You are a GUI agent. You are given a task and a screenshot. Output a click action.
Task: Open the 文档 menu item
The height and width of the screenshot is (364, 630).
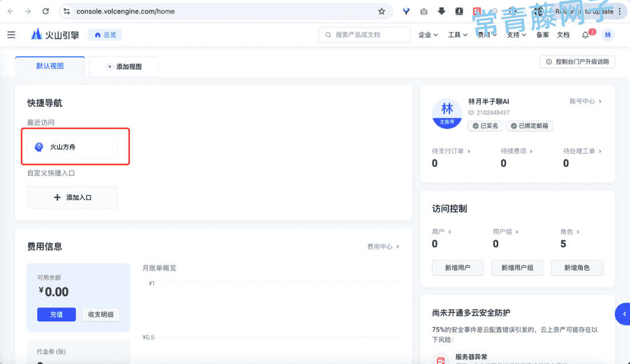coord(563,35)
